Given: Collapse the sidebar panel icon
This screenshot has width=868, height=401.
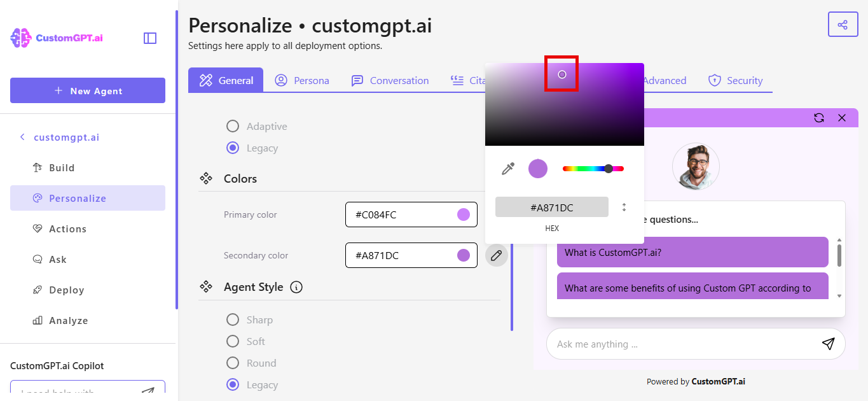Looking at the screenshot, I should [150, 38].
